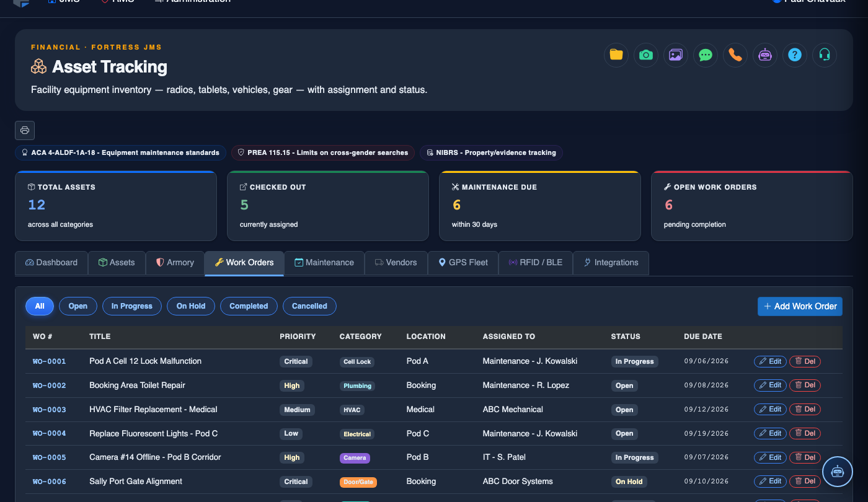Open the purple robot assistant icon in header
The image size is (868, 502).
765,55
